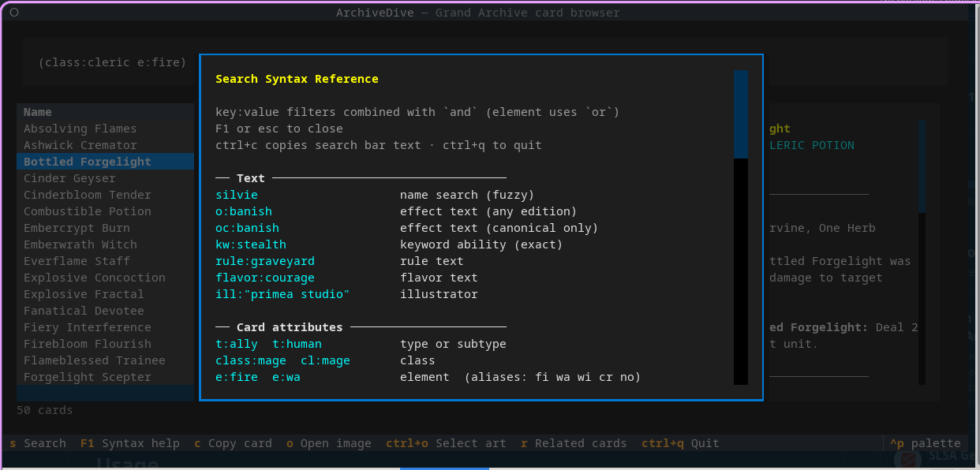
Task: Select Combustible Potion card row
Action: pos(105,211)
